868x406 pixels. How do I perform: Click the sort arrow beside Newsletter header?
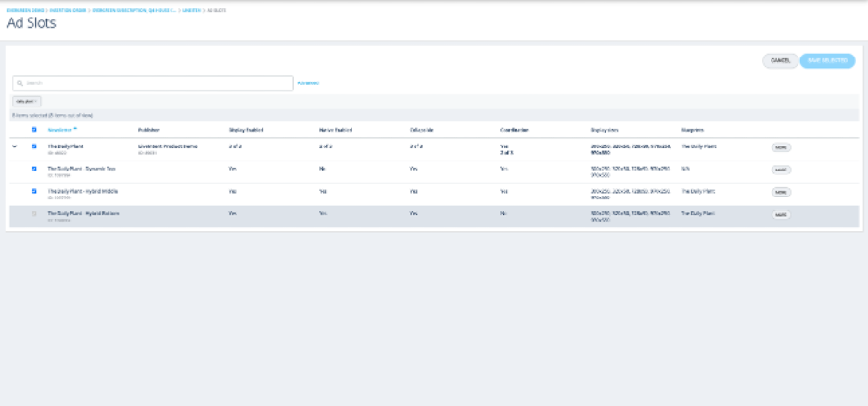pos(75,130)
